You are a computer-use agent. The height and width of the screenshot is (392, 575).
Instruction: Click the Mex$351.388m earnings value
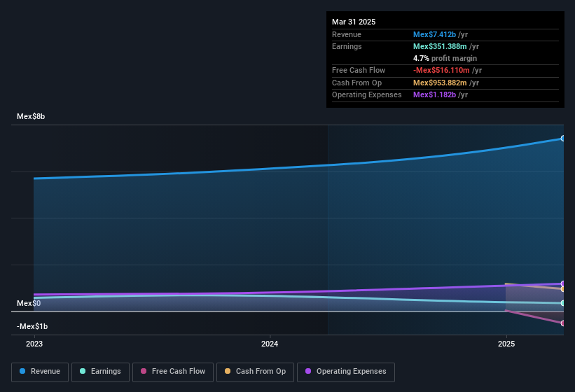click(440, 46)
